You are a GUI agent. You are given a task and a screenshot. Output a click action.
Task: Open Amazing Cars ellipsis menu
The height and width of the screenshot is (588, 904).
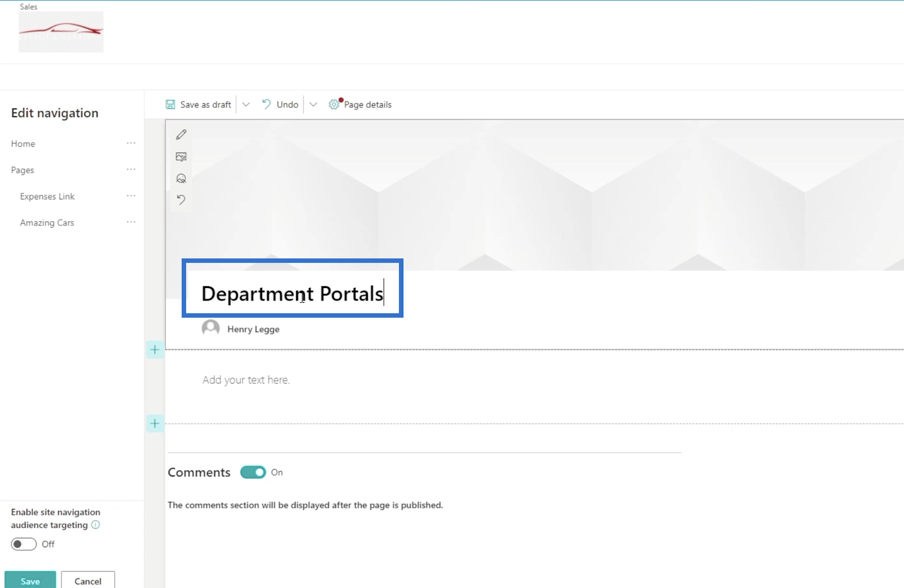131,222
